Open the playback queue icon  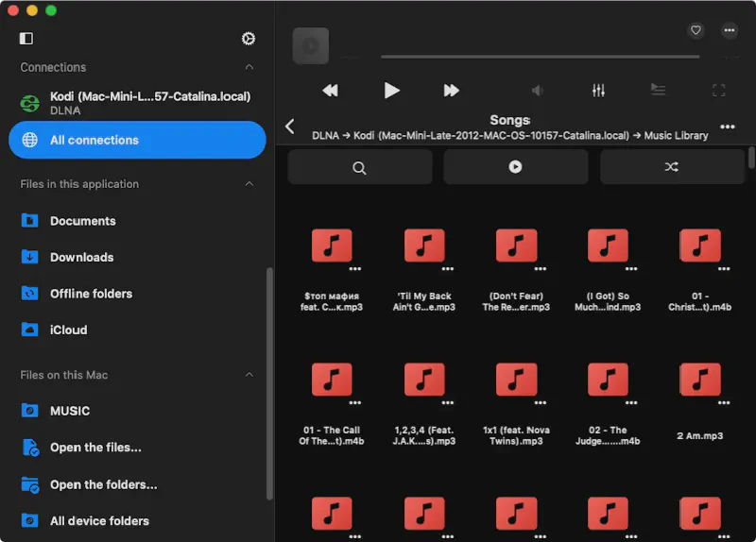pyautogui.click(x=658, y=91)
